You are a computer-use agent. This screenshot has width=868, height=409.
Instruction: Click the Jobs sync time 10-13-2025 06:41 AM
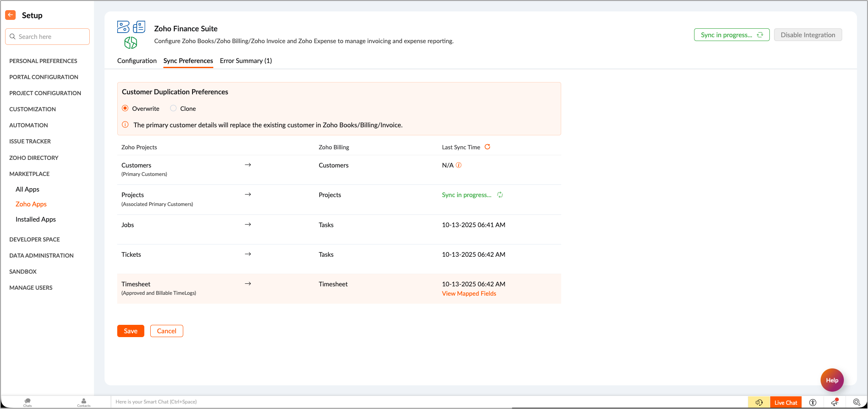[x=474, y=225]
